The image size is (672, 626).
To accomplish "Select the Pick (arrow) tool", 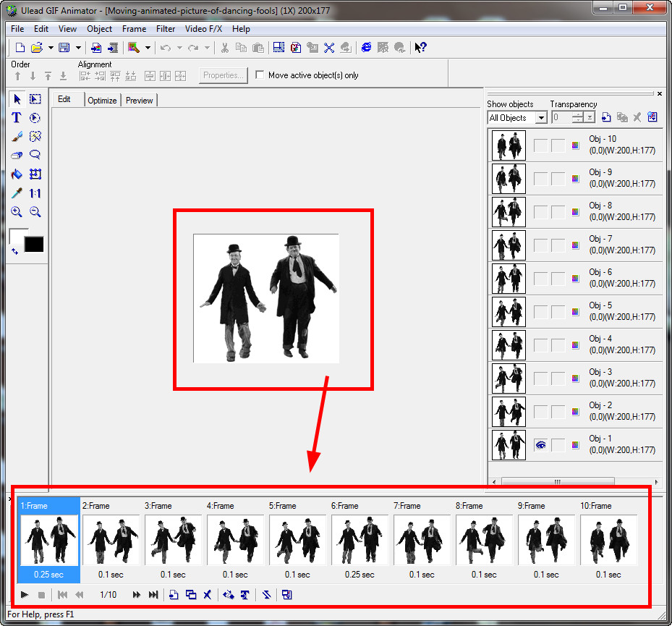I will click(x=17, y=99).
